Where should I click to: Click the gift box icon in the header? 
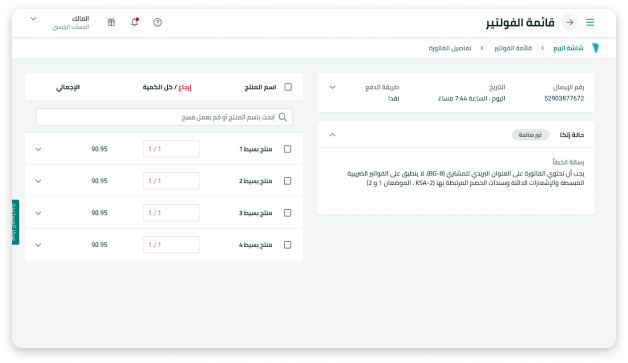[x=111, y=22]
